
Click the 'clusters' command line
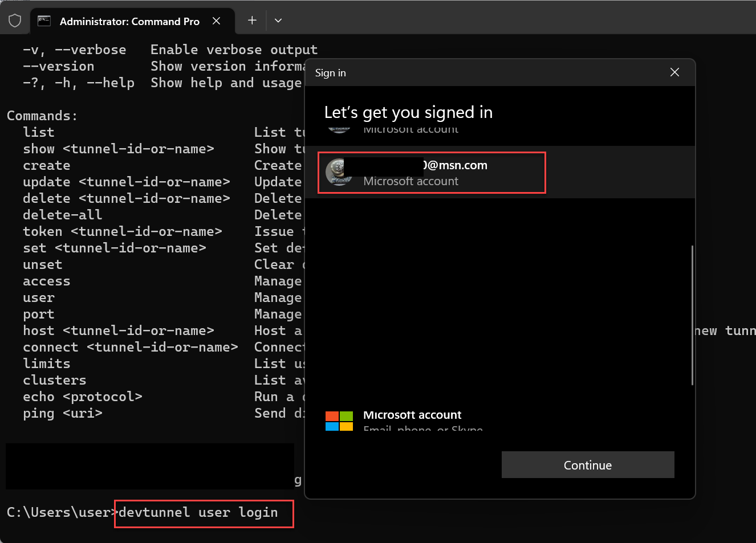pos(55,380)
